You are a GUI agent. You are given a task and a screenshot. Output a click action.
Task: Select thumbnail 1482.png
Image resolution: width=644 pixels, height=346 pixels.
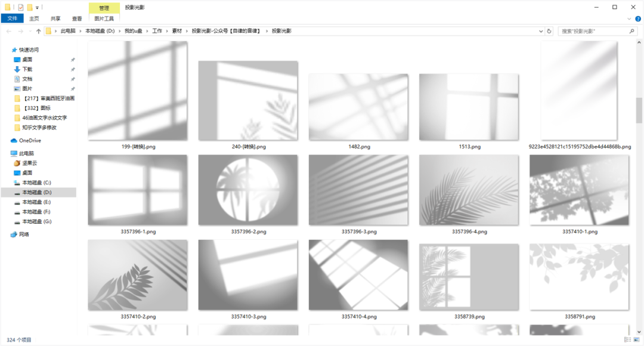pos(358,107)
